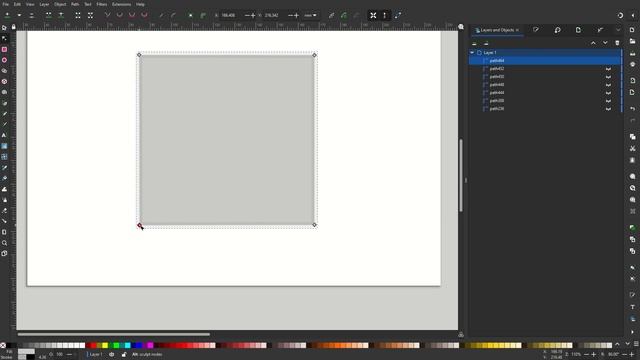Viewport: 640px width, 360px height.
Task: Open the Path menu
Action: pyautogui.click(x=75, y=4)
